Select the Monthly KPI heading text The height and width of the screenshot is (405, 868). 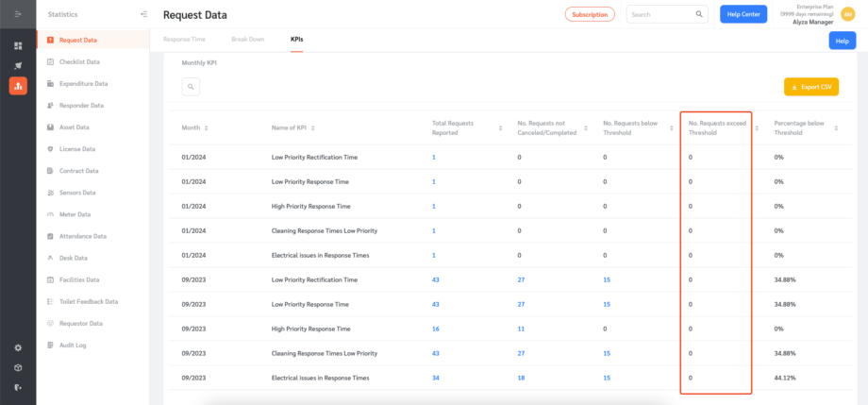pos(199,63)
